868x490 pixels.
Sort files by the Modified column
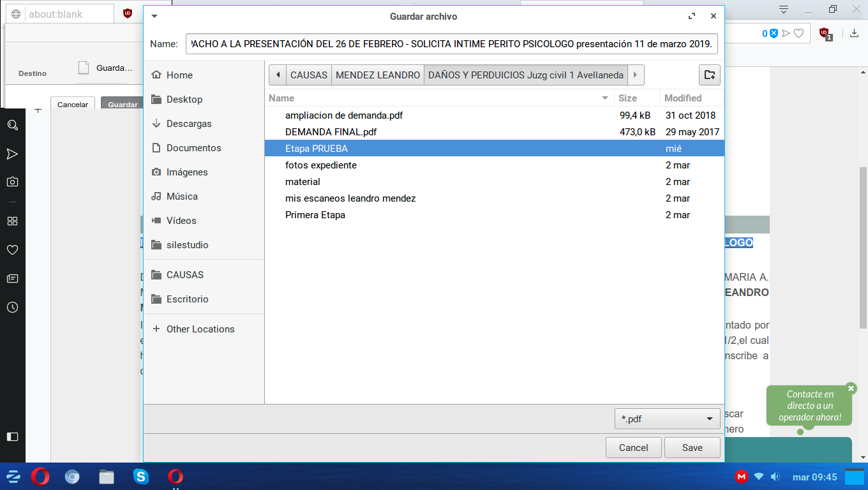[683, 98]
